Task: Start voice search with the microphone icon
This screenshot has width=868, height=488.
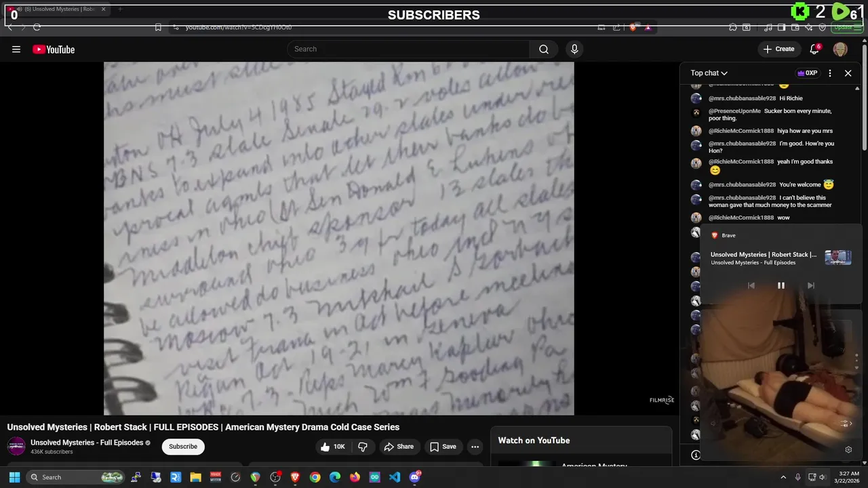Action: pos(574,49)
